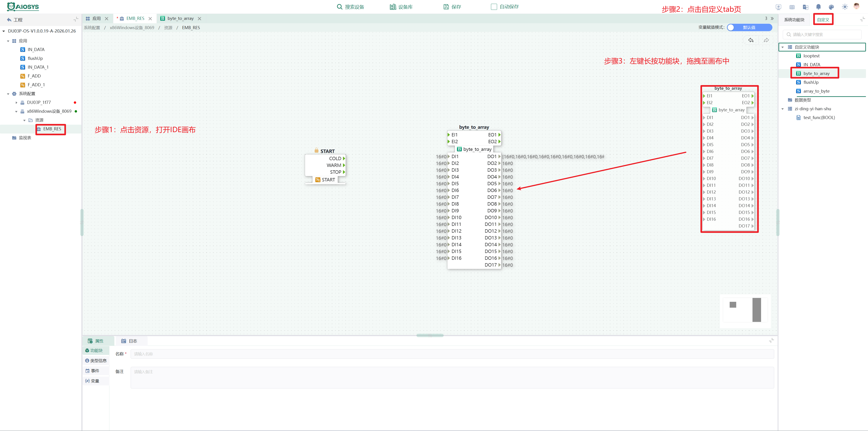Screen dimensions: 868x431
Task: Close the EMB_RES tab
Action: pos(150,19)
